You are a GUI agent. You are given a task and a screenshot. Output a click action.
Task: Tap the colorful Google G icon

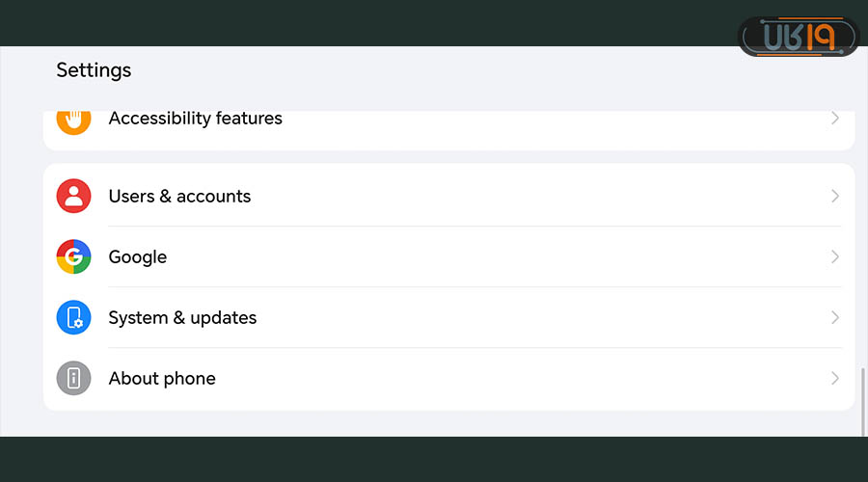click(73, 257)
